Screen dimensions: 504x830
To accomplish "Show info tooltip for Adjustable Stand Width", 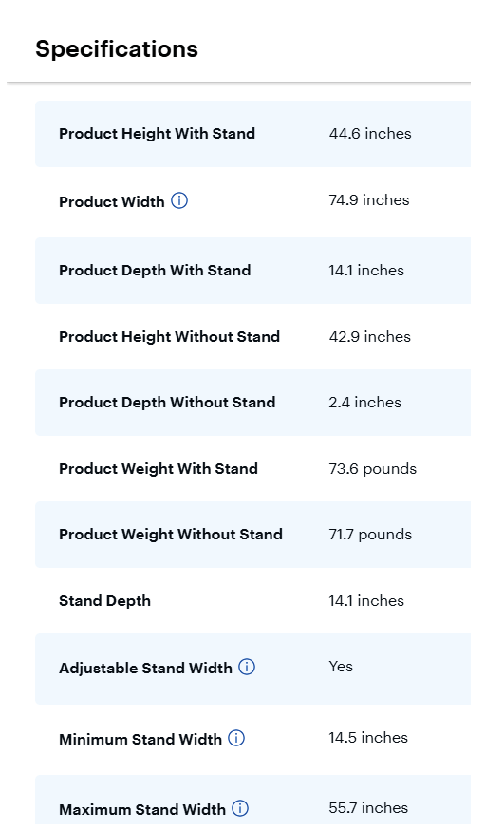I will pyautogui.click(x=247, y=667).
